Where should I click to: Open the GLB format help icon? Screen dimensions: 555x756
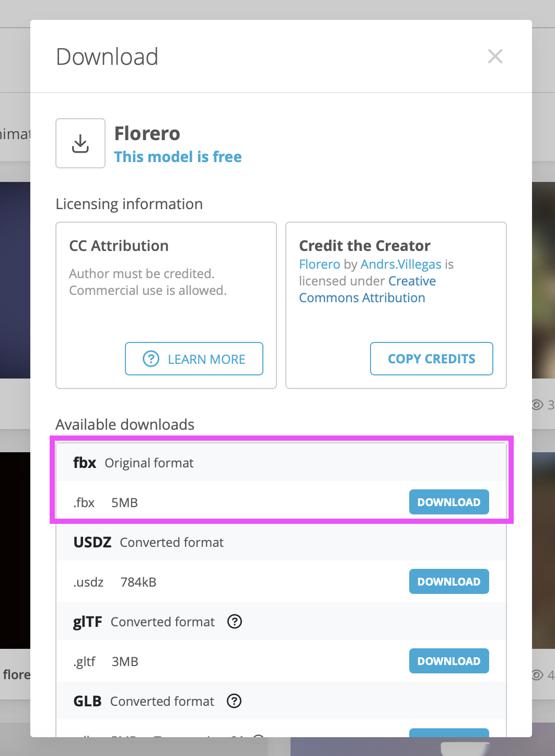tap(234, 701)
